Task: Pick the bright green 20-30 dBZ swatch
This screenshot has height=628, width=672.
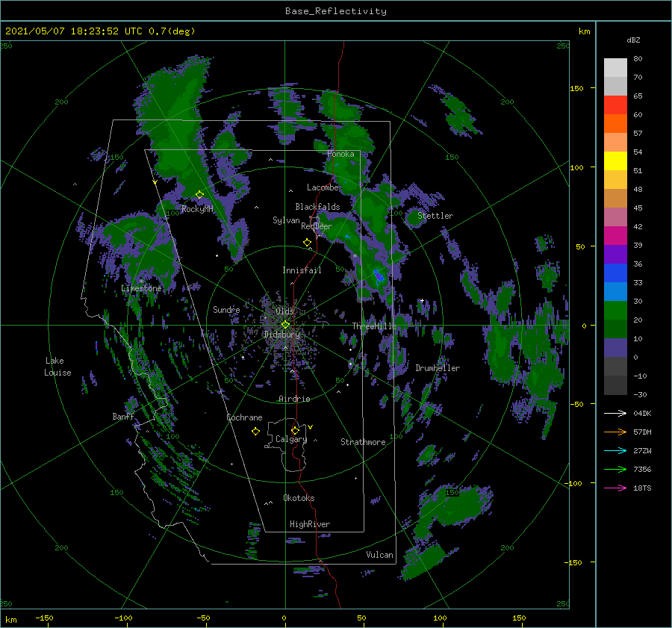Action: [x=615, y=311]
